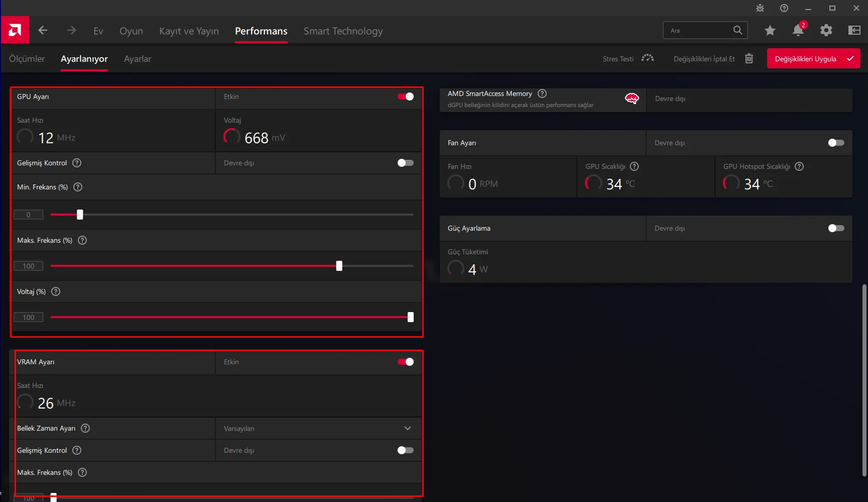
Task: Toggle the sidebar panel icon
Action: point(854,31)
